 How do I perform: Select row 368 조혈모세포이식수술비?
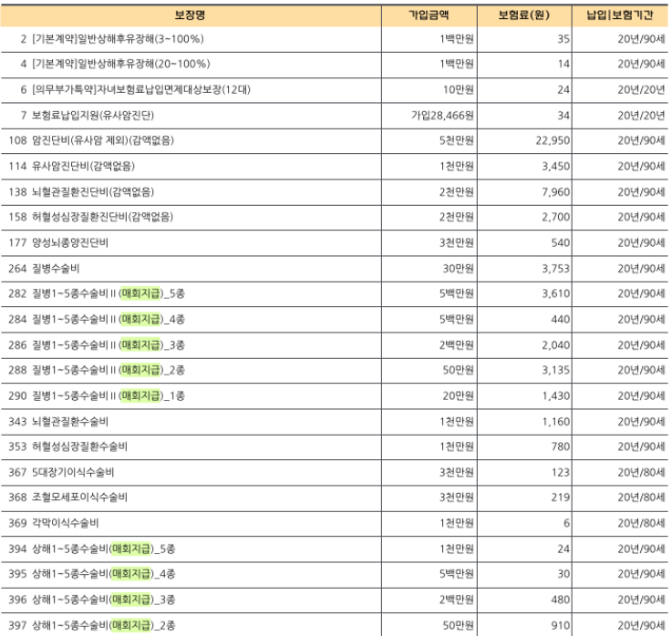point(335,498)
